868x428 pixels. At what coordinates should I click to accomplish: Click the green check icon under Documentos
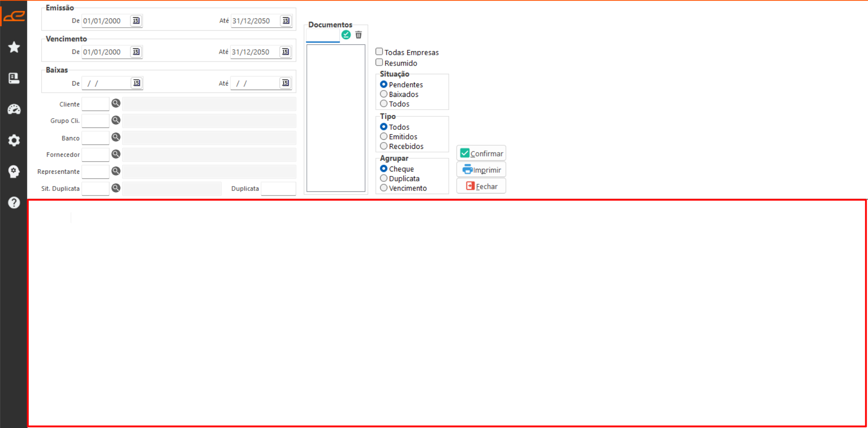tap(346, 35)
